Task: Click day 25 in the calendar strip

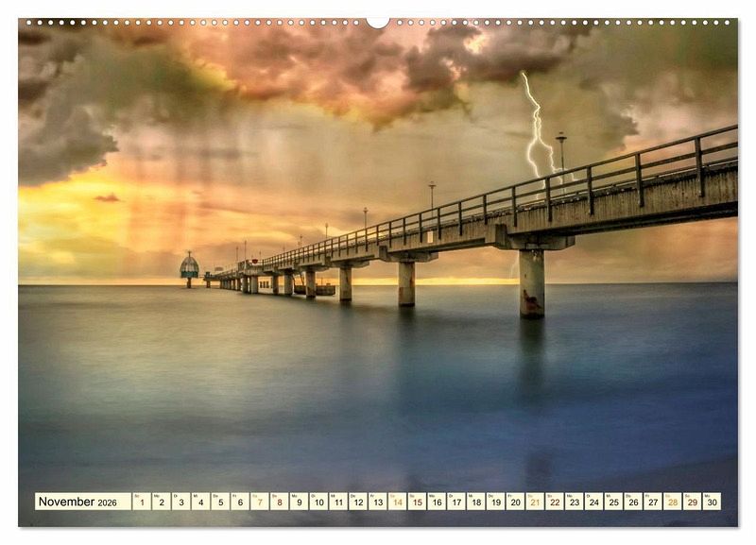Action: [613, 502]
